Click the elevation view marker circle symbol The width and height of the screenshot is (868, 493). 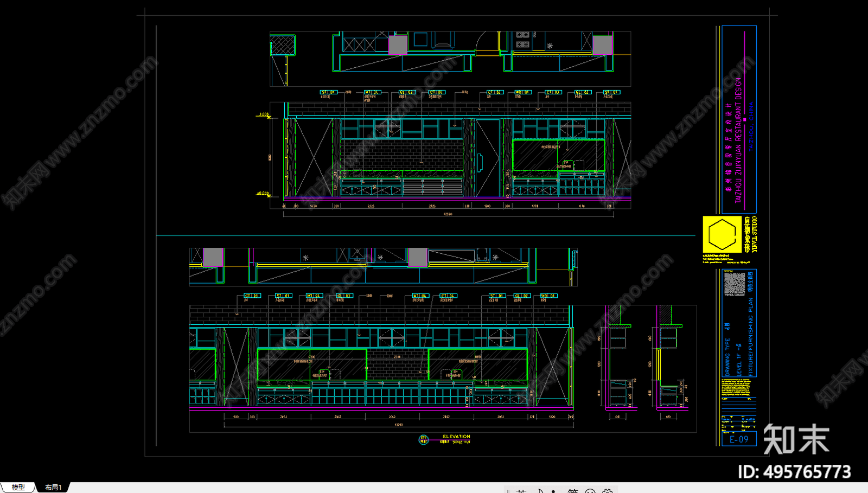click(424, 439)
